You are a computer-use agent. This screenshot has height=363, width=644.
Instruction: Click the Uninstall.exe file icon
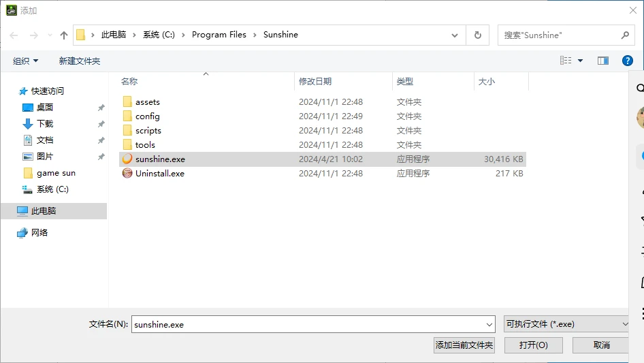click(x=127, y=173)
